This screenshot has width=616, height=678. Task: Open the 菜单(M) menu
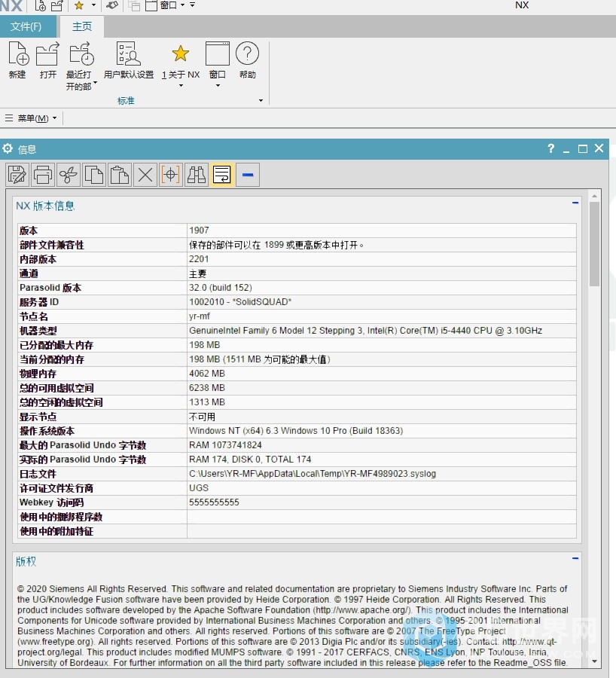coord(31,118)
